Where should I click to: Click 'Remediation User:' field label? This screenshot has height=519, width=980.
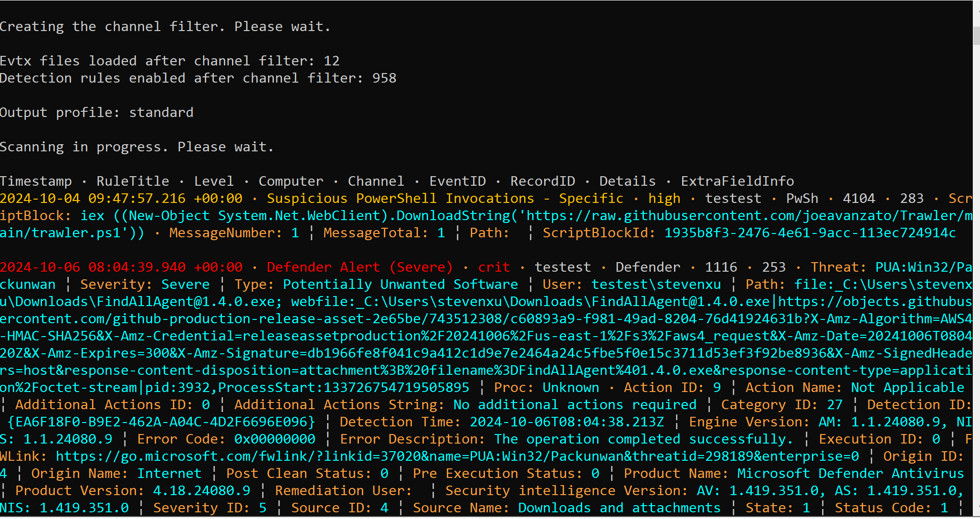[343, 491]
